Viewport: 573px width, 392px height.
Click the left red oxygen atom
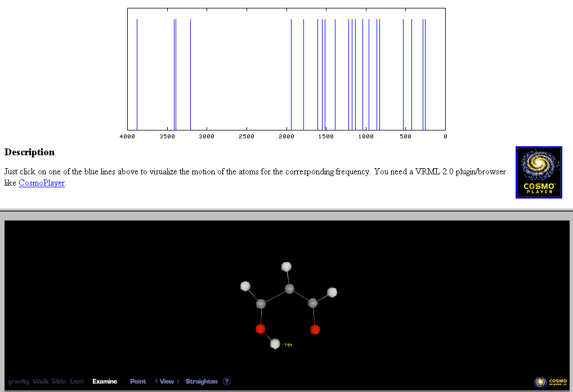(261, 329)
